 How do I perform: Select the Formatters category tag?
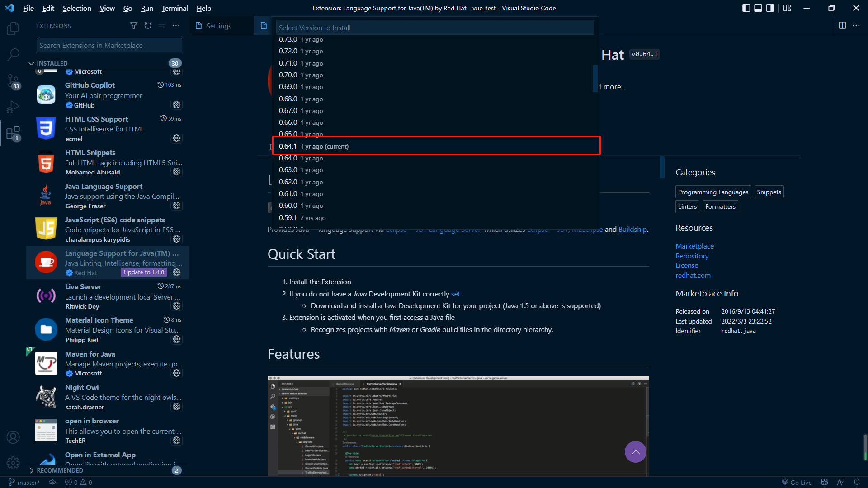(x=720, y=206)
